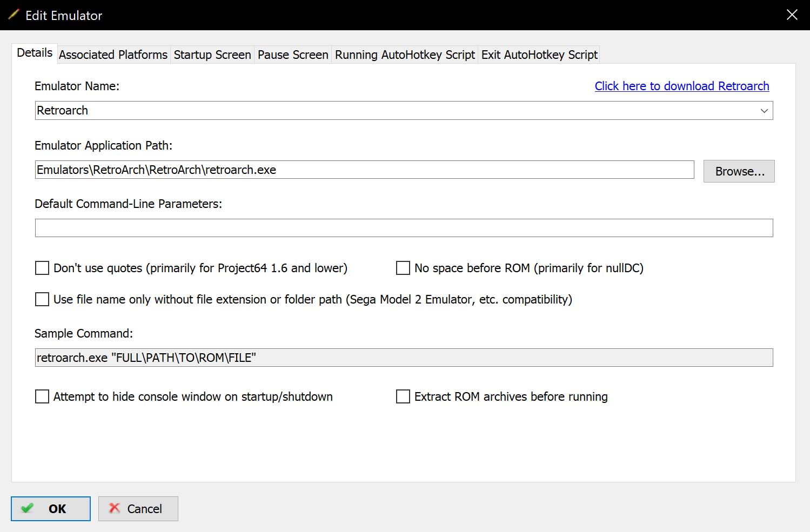Open the Exit AutoHotkey Script tab

[539, 55]
